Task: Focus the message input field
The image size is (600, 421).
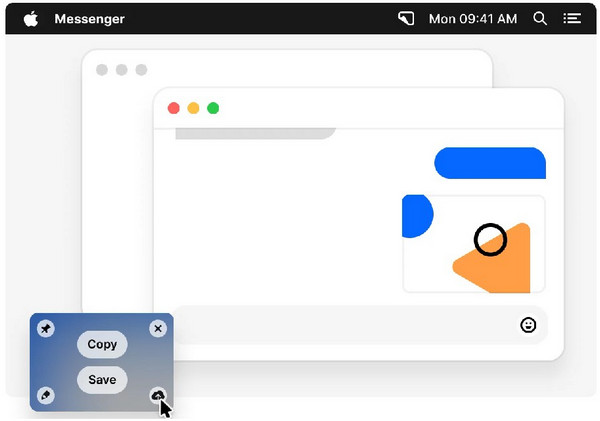Action: point(340,325)
